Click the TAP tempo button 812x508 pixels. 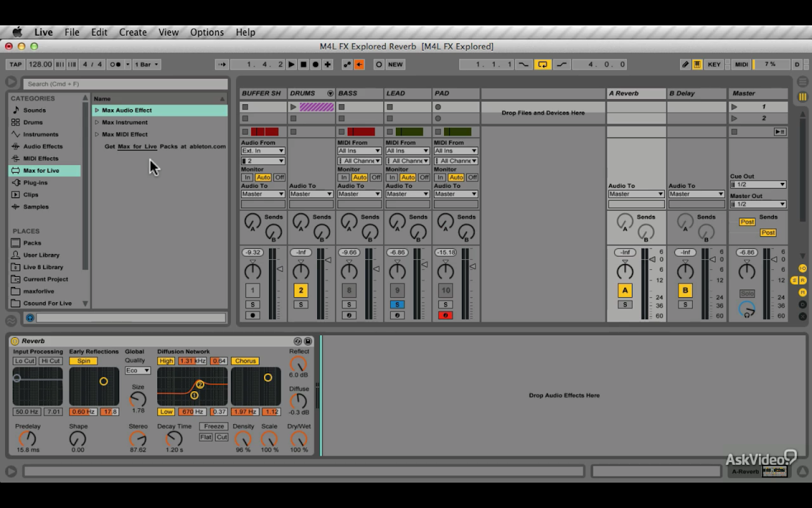pyautogui.click(x=15, y=64)
